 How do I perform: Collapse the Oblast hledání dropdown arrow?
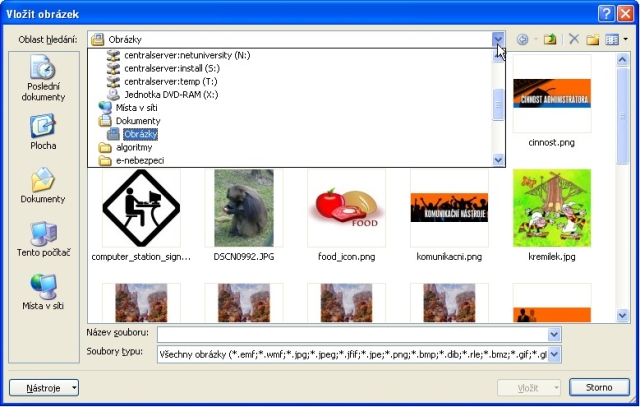tap(498, 39)
